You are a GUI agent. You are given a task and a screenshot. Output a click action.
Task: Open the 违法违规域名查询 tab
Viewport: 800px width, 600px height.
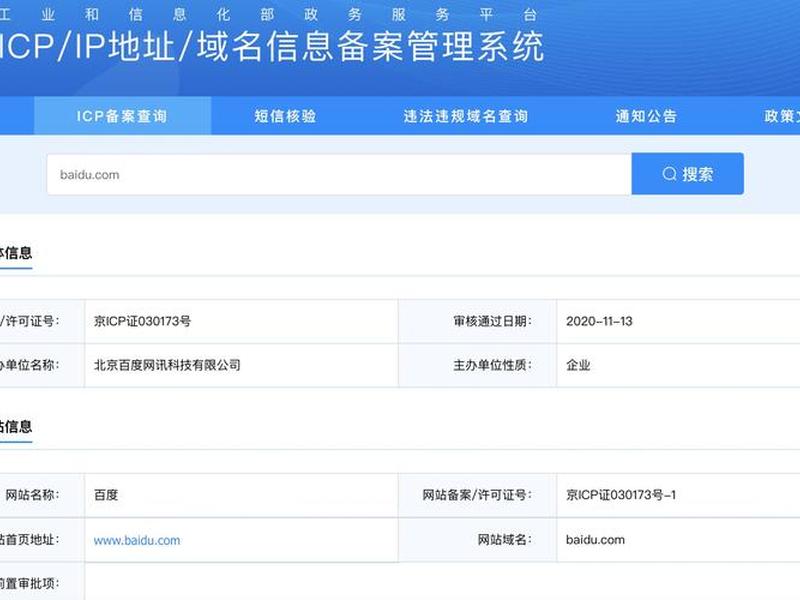coord(465,116)
